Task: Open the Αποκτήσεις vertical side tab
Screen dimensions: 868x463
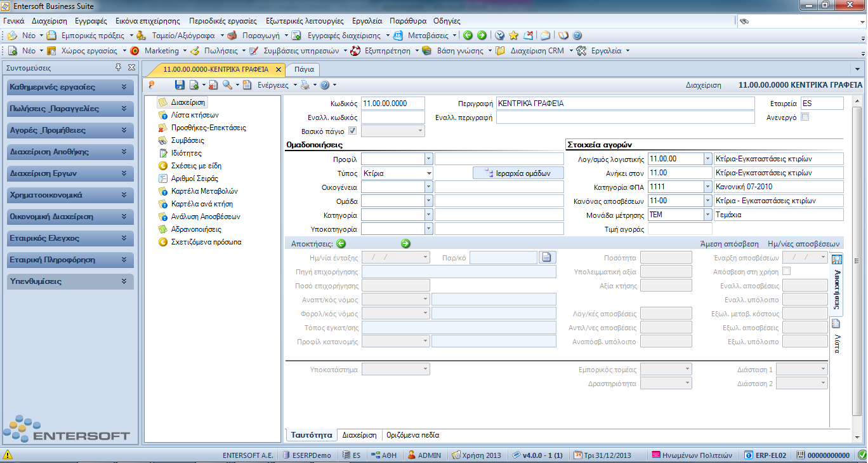Action: click(x=836, y=285)
